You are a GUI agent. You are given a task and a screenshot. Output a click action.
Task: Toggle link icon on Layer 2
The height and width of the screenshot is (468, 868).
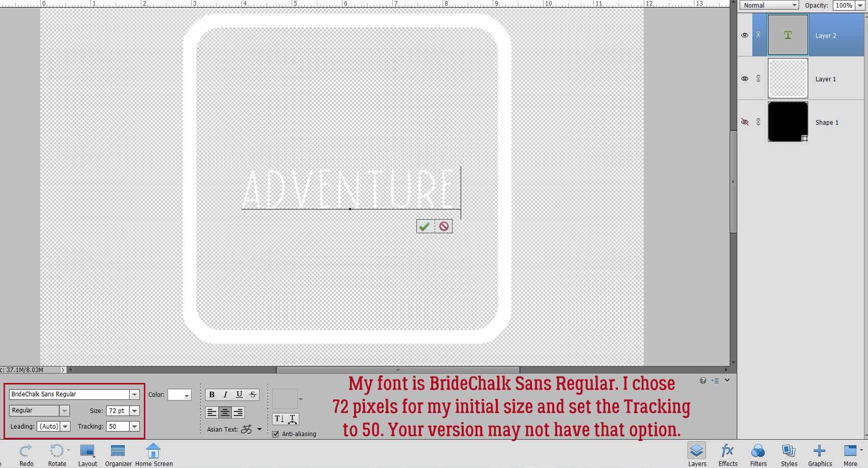point(758,35)
